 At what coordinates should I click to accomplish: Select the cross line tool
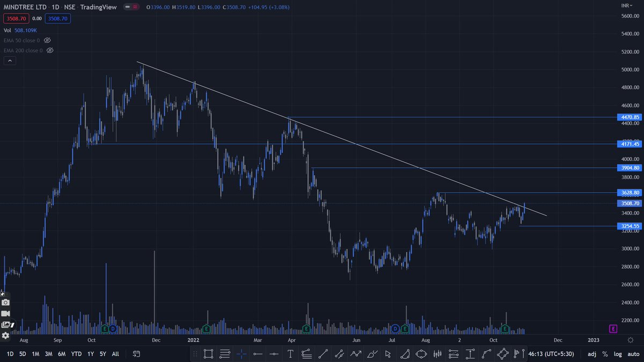(241, 354)
